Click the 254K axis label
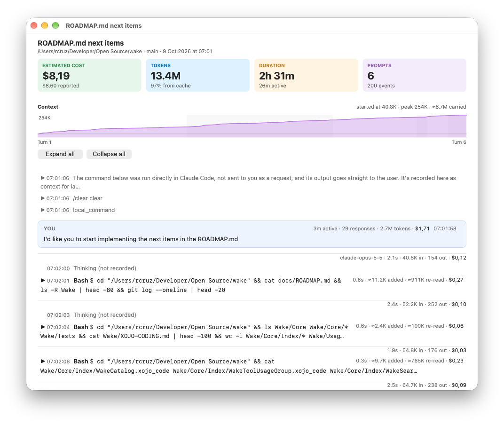The image size is (504, 425). click(x=45, y=118)
